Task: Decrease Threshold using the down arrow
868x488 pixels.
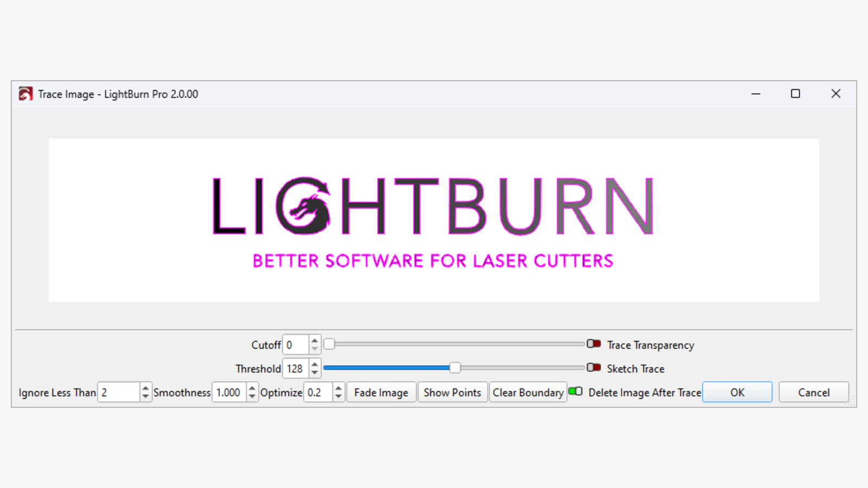Action: [x=315, y=373]
